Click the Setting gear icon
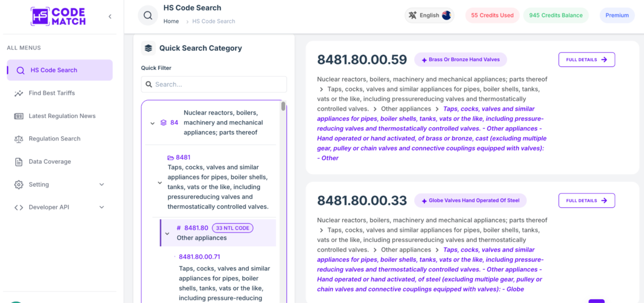Screen dimensions: 644x303 (x=19, y=185)
